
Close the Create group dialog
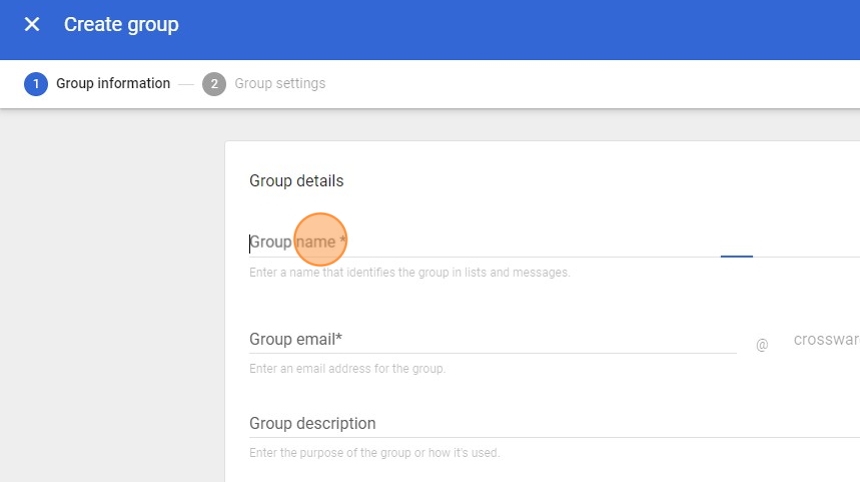coord(32,25)
